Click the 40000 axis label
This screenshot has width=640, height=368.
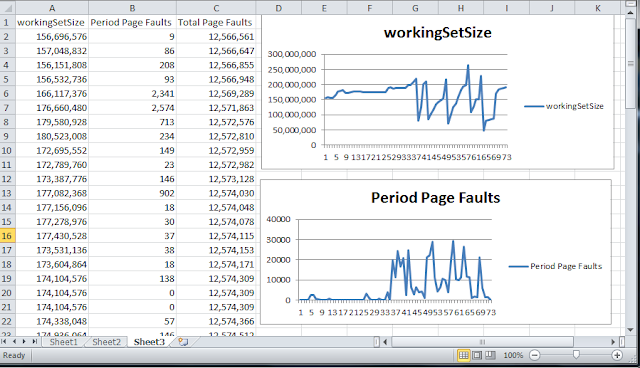(278, 219)
